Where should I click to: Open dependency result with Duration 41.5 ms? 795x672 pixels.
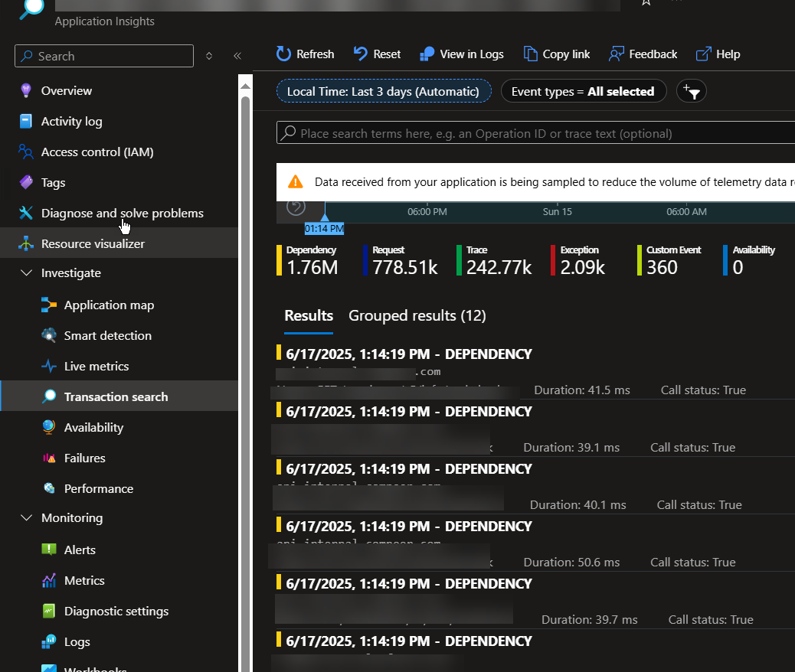coord(535,371)
